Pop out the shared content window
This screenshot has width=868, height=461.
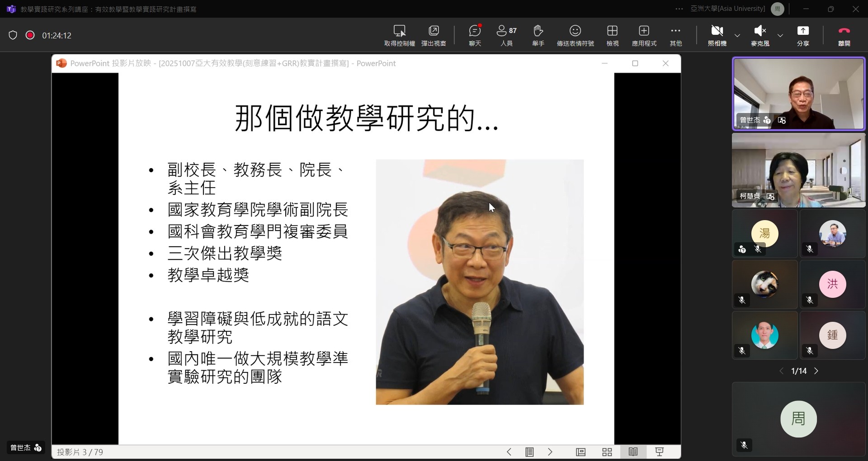click(x=434, y=35)
